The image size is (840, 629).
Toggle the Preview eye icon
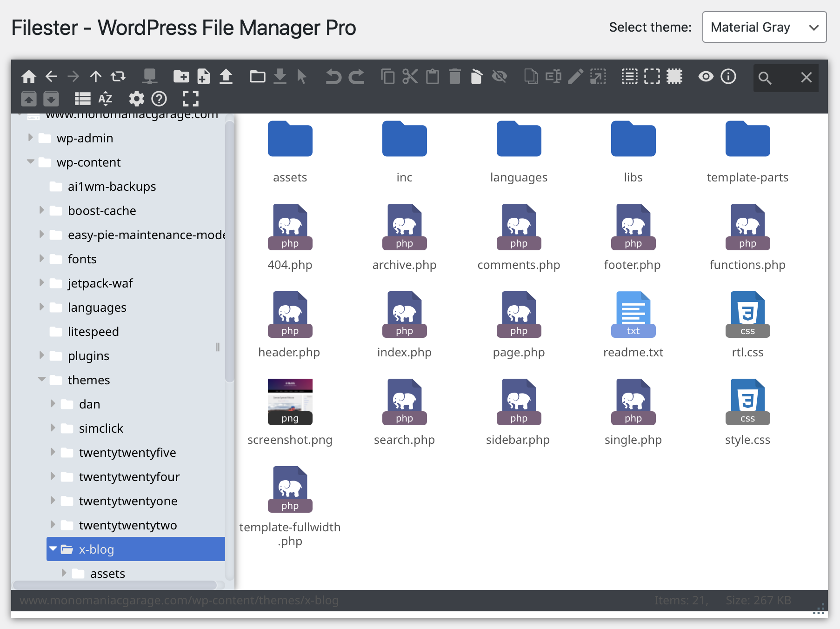(x=706, y=76)
